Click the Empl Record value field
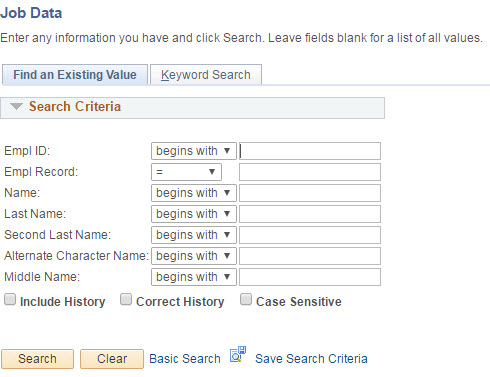The width and height of the screenshot is (490, 377). tap(310, 172)
